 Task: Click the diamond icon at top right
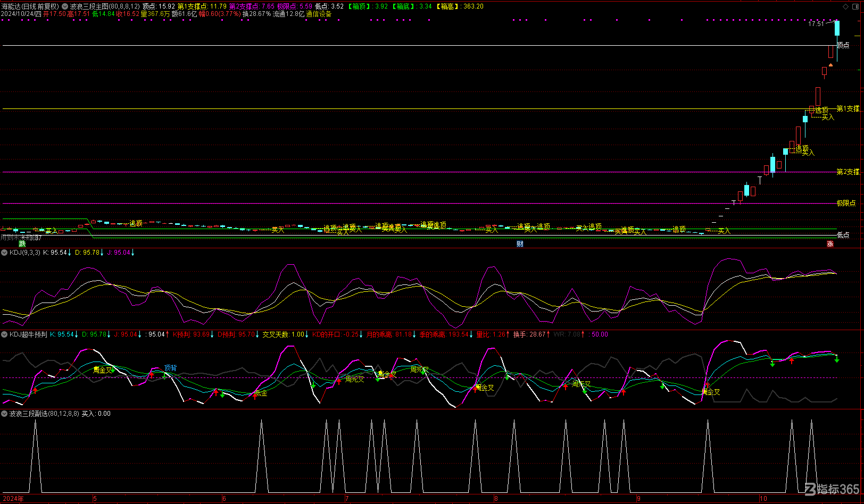[846, 6]
